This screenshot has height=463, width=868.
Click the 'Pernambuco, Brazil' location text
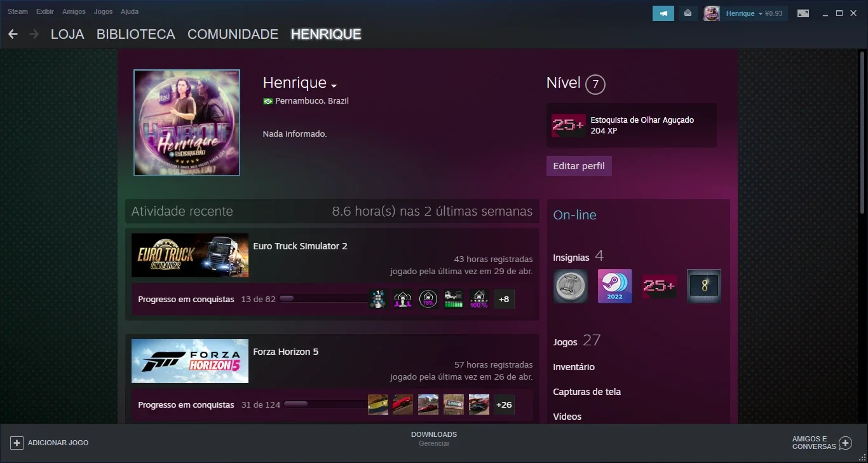click(312, 101)
